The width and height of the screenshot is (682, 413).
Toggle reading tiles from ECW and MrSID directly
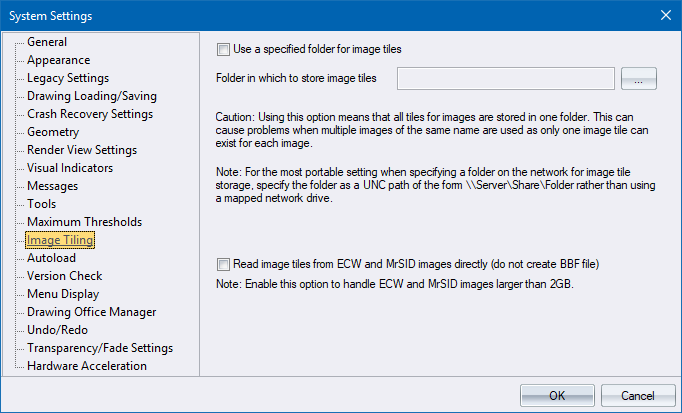point(223,264)
